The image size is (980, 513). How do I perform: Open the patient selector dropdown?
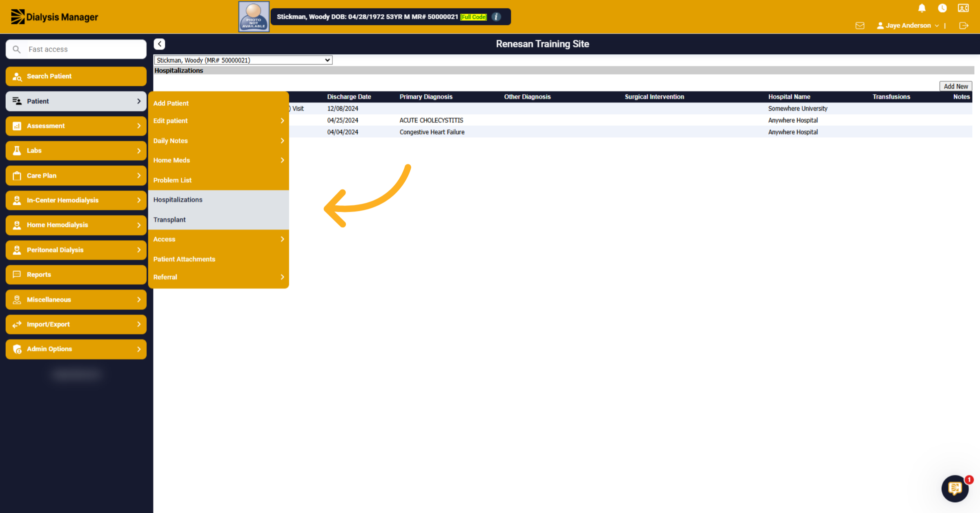tap(243, 60)
